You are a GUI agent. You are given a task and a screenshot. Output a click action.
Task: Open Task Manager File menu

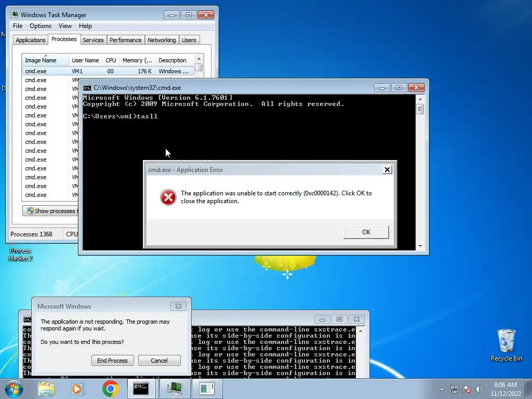tap(18, 26)
